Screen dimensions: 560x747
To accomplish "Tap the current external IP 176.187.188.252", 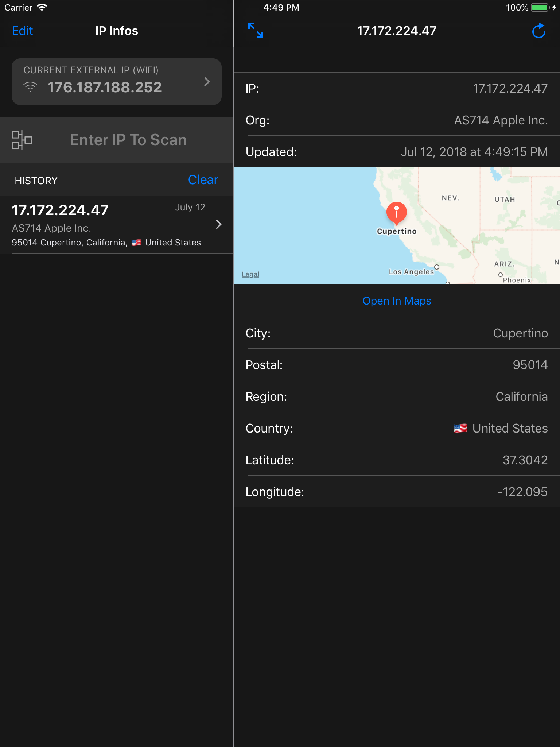I will point(105,87).
